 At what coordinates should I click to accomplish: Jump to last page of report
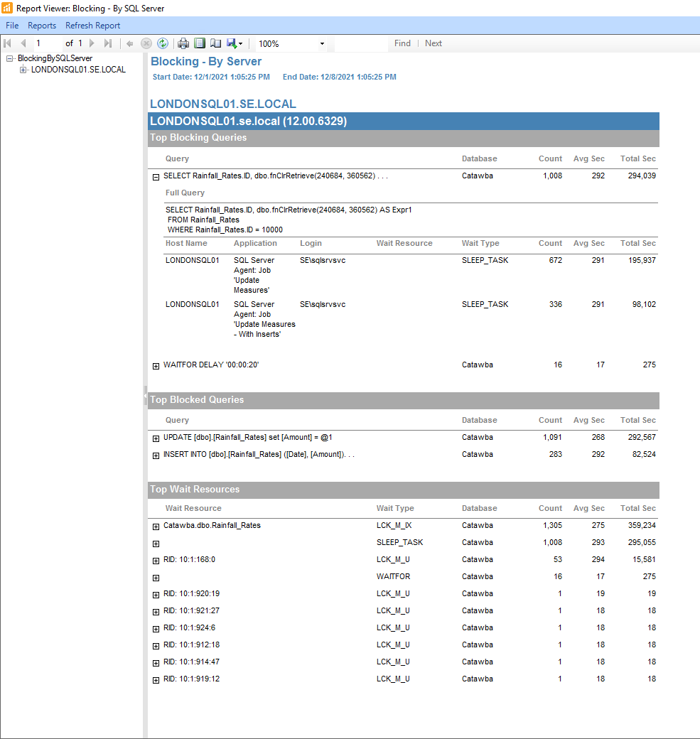pyautogui.click(x=108, y=43)
